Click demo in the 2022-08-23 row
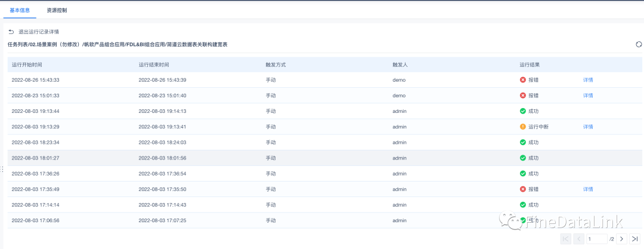The width and height of the screenshot is (644, 249). 399,96
